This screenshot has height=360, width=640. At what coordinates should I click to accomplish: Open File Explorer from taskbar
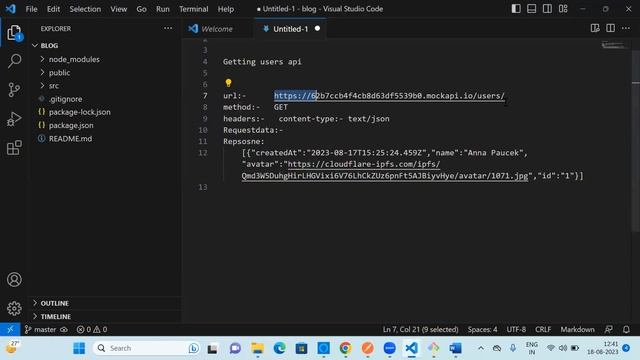point(258,348)
